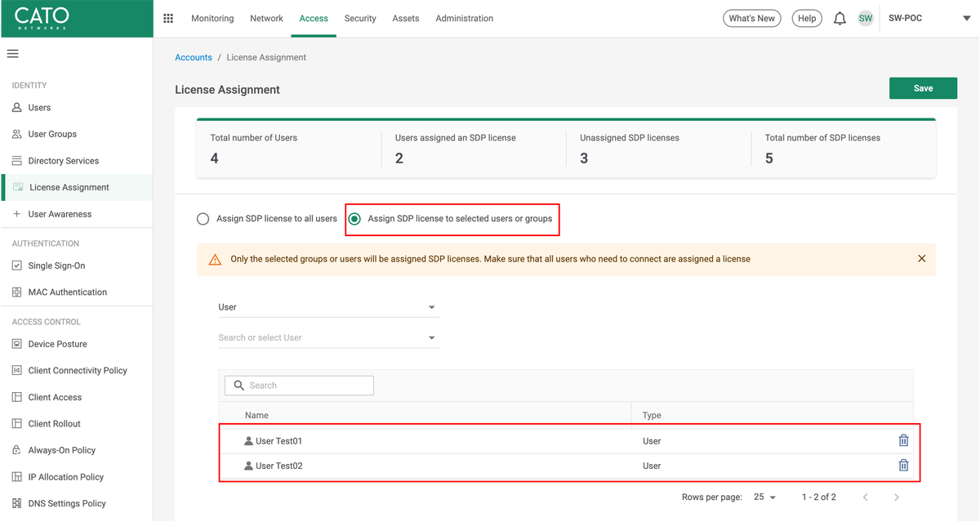Open the Access tab
980x522 pixels.
314,18
